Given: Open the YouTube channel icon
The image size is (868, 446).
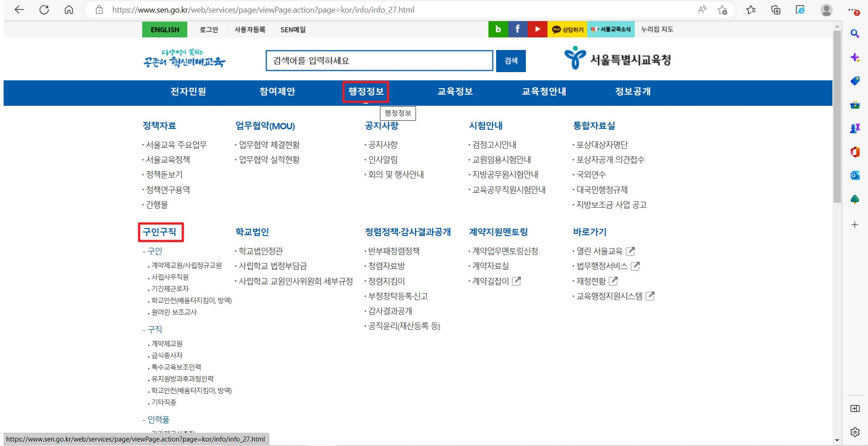Looking at the screenshot, I should click(x=537, y=29).
